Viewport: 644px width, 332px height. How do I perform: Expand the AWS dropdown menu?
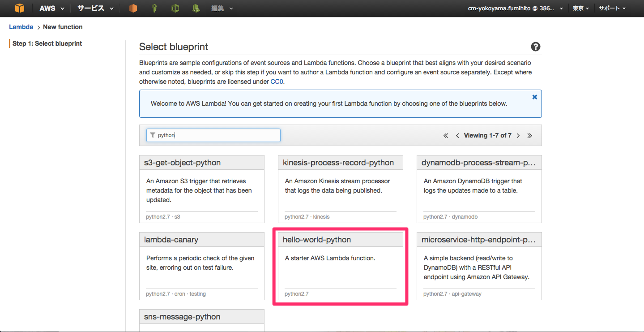[x=52, y=9]
